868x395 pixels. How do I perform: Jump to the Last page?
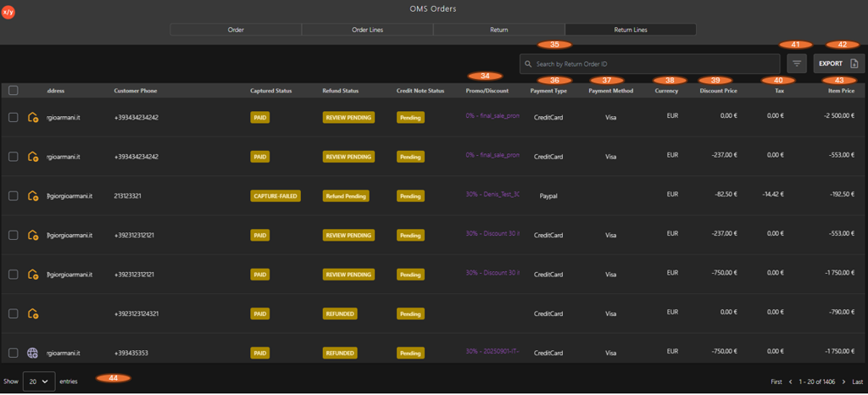point(858,381)
